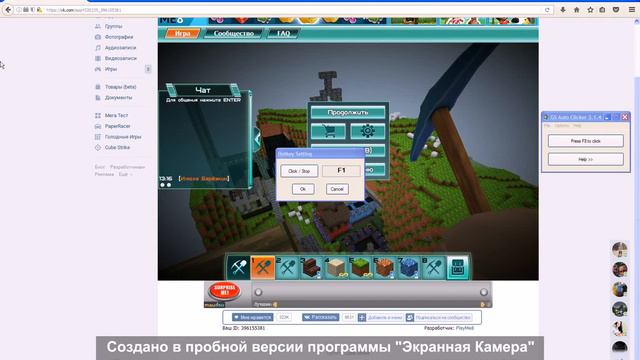The width and height of the screenshot is (640, 360).
Task: Click the dark crossed-tools icon left of hotbar
Action: click(238, 267)
